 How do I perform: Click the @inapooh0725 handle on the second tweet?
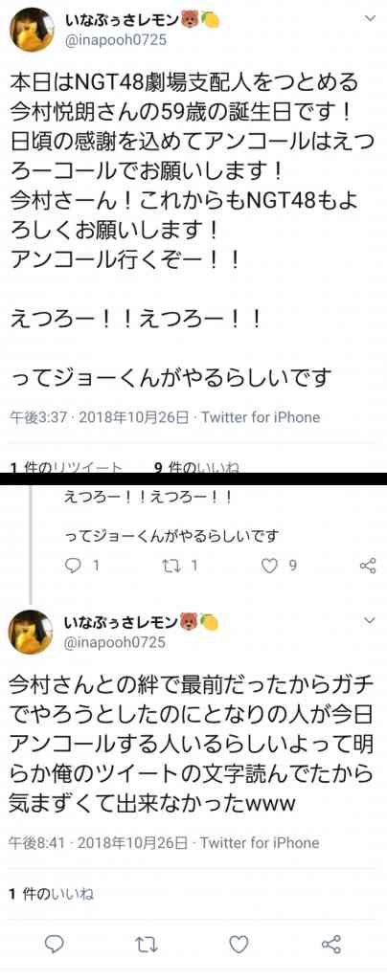tap(115, 642)
